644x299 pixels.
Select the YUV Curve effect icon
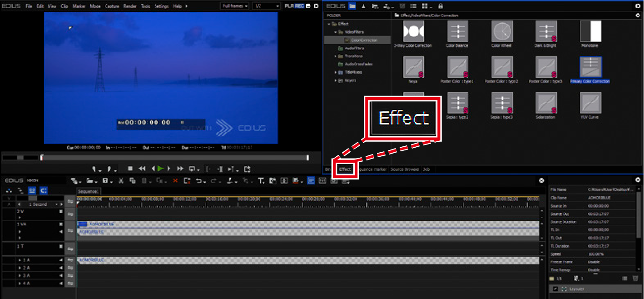click(x=590, y=103)
